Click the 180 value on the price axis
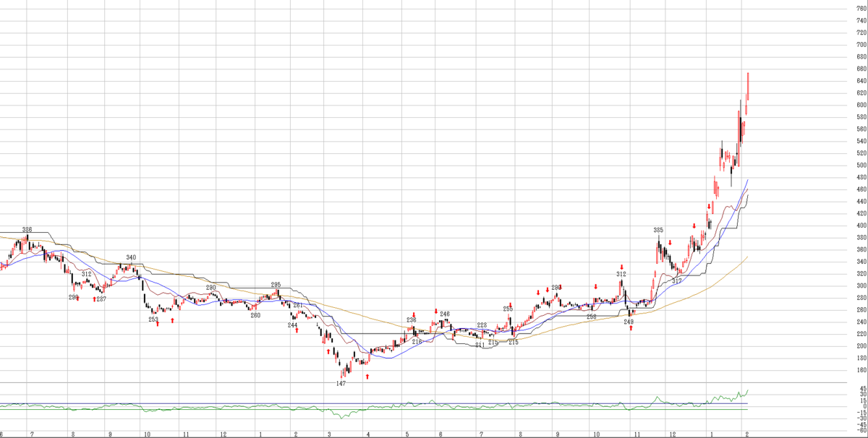868x438 pixels. [861, 358]
